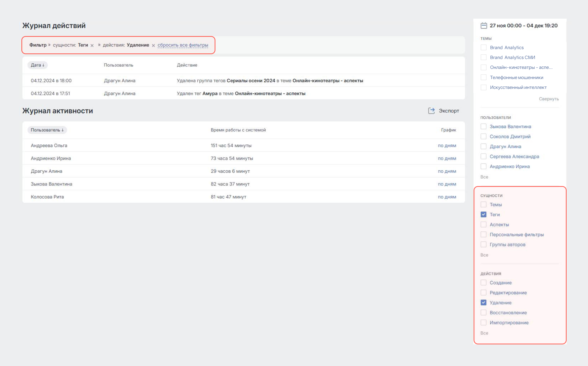Enable the Удаление checkbox in Действия
Screen dimensions: 588x366
tap(484, 303)
